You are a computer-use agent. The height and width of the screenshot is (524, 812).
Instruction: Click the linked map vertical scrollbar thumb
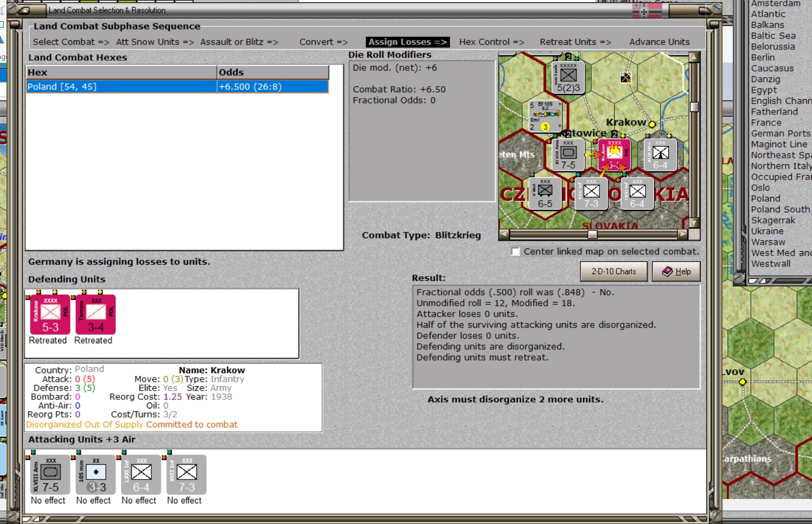(x=694, y=107)
